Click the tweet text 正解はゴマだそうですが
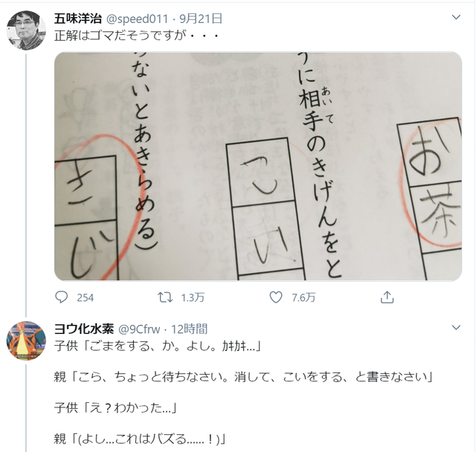Screen dimensions: 476x452 [x=120, y=36]
